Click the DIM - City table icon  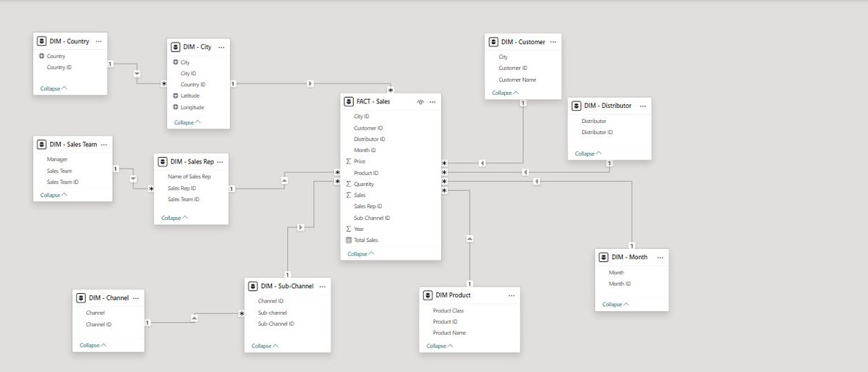174,47
